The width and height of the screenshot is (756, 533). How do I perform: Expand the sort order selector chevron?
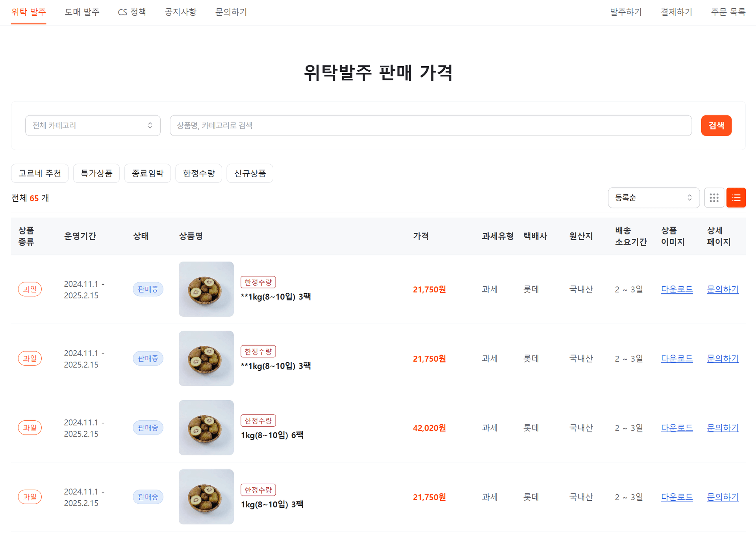tap(689, 198)
